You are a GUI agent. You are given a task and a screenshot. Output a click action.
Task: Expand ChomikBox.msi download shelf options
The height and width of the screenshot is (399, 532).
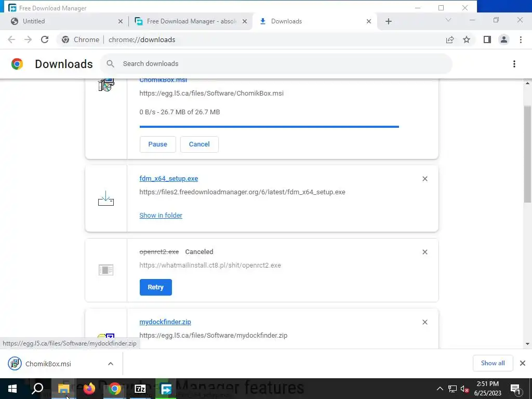111,364
